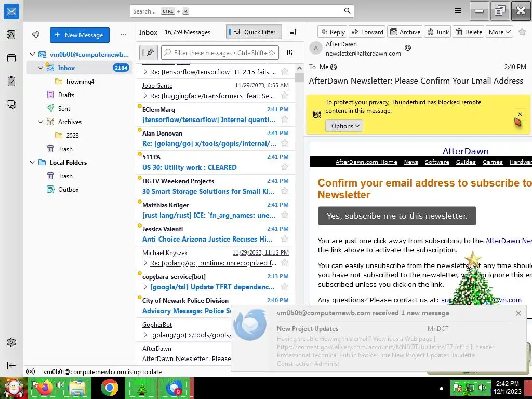Click Filter these messages field
This screenshot has height=399, width=532.
[x=220, y=52]
